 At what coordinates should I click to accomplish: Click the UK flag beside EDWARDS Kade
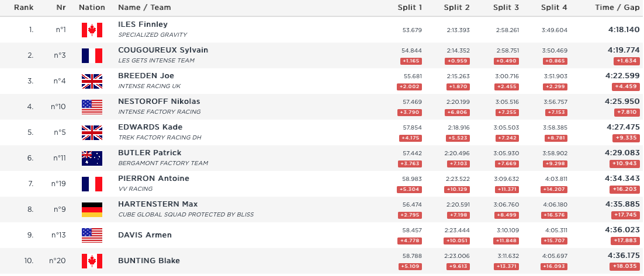92,132
